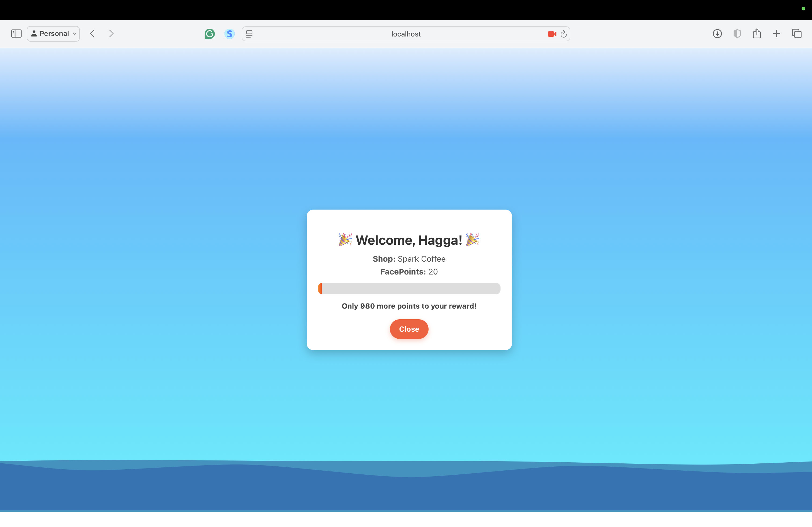The width and height of the screenshot is (812, 527).
Task: Click the Welcome, Hagga! heading
Action: [x=409, y=240]
